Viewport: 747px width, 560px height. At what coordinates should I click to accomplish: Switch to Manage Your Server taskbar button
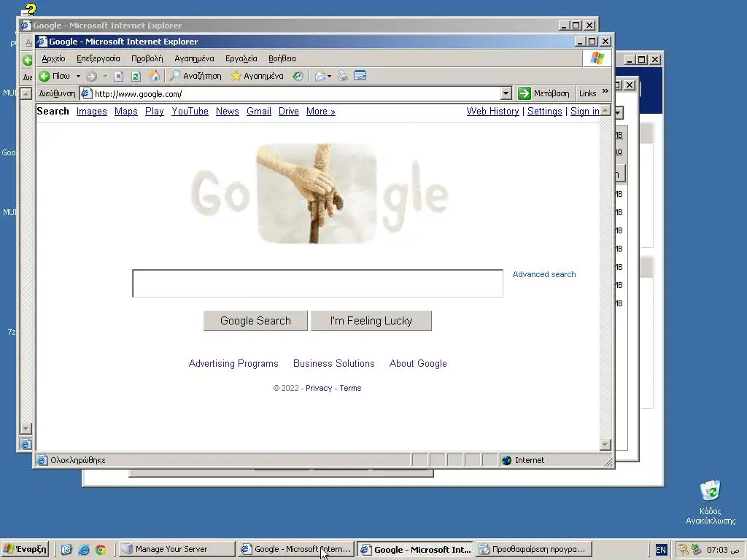(177, 549)
